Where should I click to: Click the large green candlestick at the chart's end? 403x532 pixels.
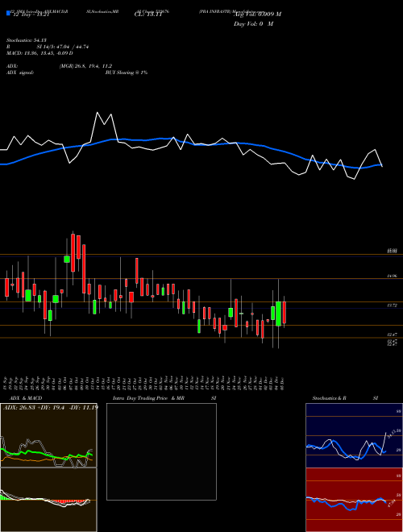[279, 314]
